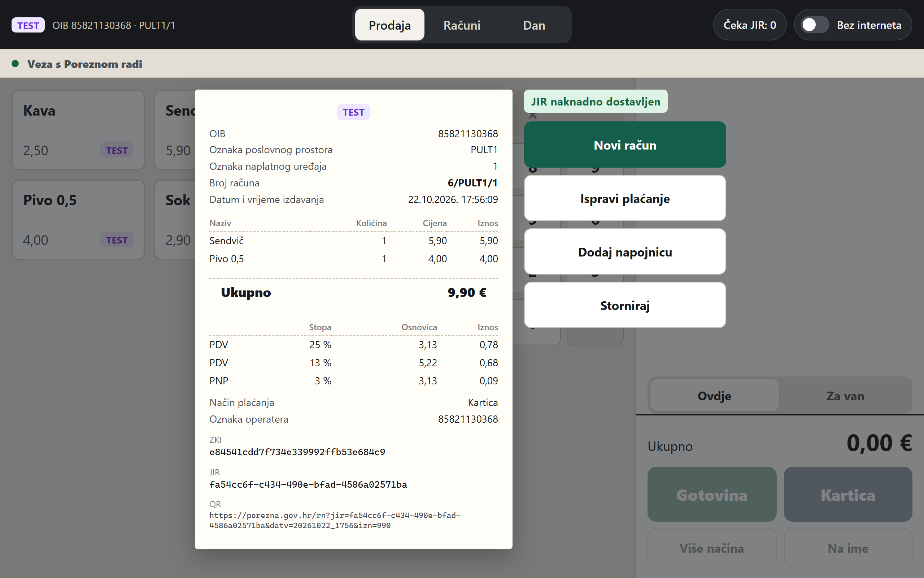The height and width of the screenshot is (578, 924).
Task: Choose the Ovdje option
Action: tap(714, 396)
